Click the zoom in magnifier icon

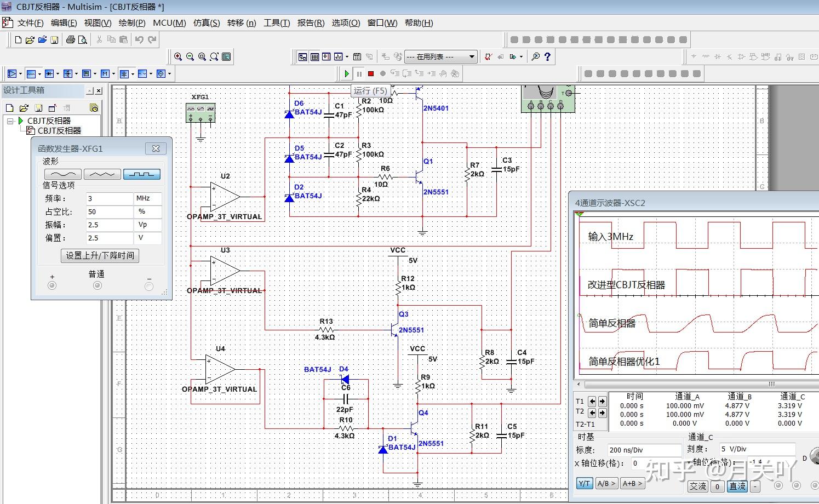pos(178,56)
